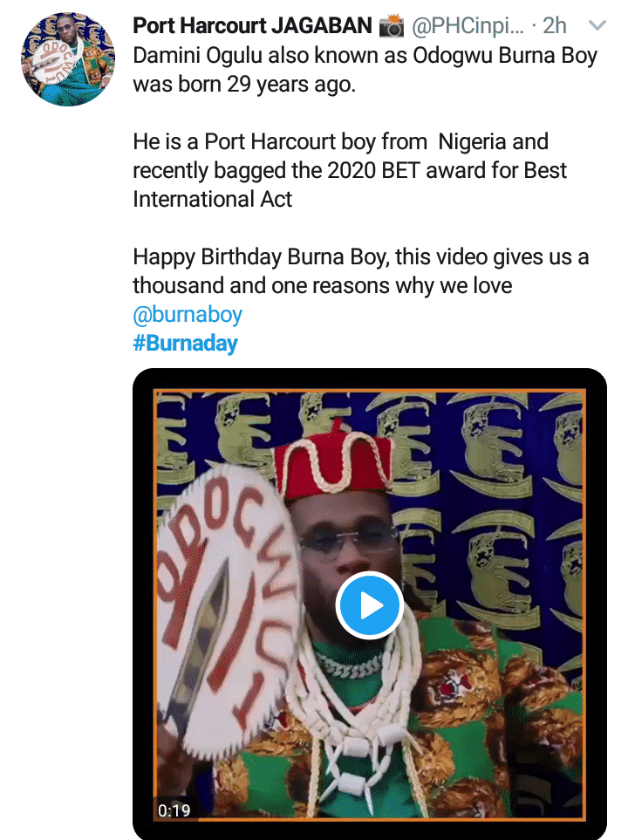Click the 2h timestamp
The width and height of the screenshot is (628, 840).
[x=555, y=26]
